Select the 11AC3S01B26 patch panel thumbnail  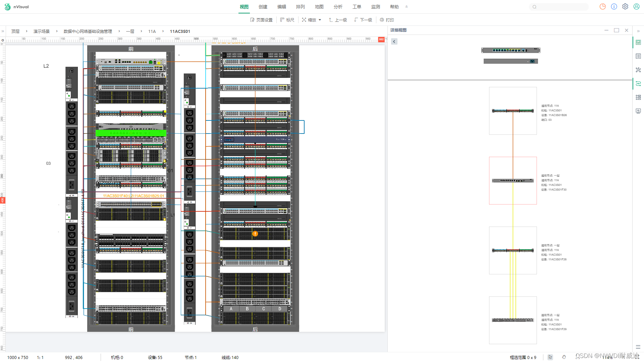coord(513,111)
